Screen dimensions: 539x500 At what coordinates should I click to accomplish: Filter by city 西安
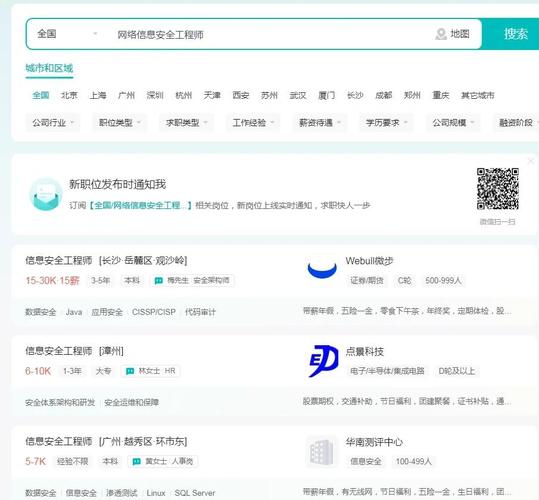[x=240, y=95]
